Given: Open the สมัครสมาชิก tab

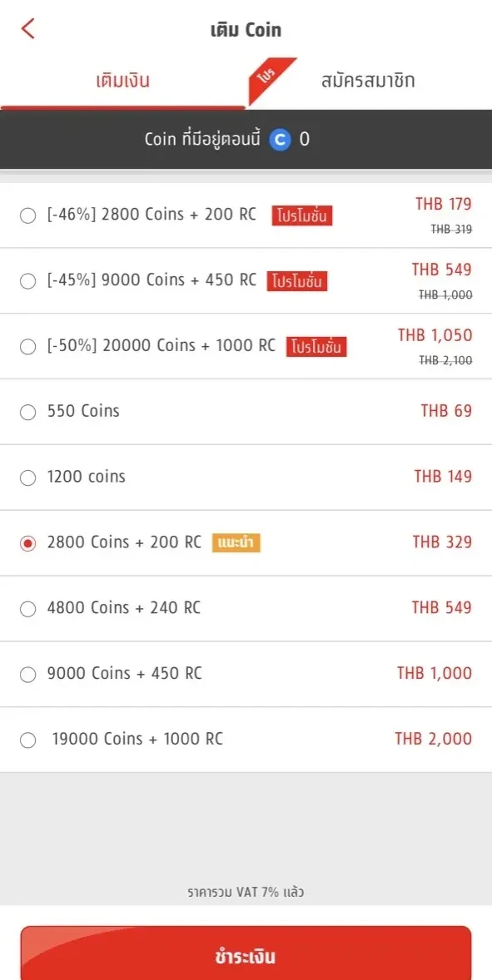Looking at the screenshot, I should pos(368,82).
